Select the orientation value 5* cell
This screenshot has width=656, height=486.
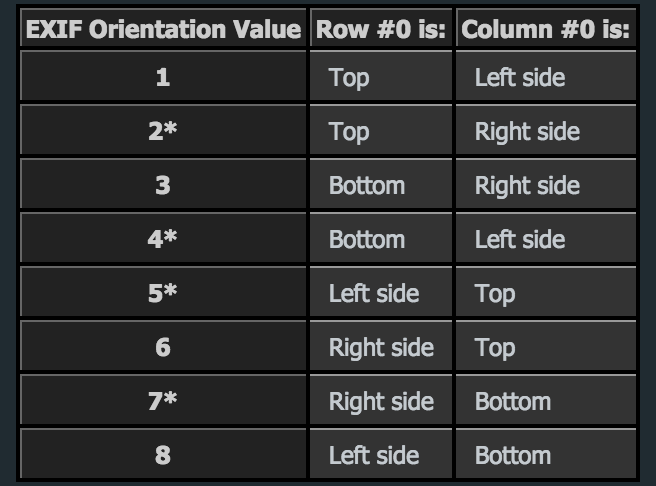163,293
